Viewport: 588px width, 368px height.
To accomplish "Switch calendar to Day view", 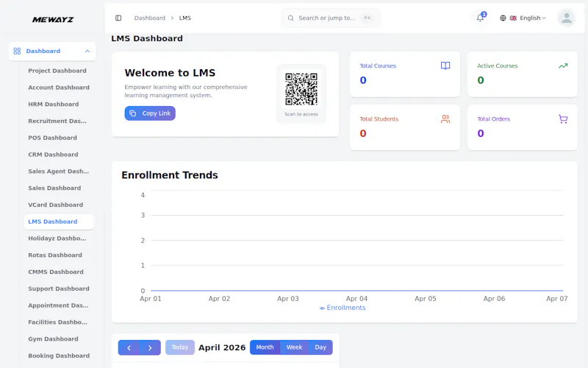I will click(x=320, y=347).
